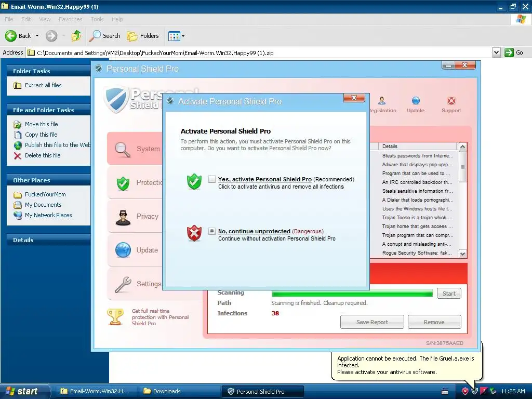Switch to the Email-Worm.Win32.H... taskbar button
The width and height of the screenshot is (532, 399).
pos(96,391)
